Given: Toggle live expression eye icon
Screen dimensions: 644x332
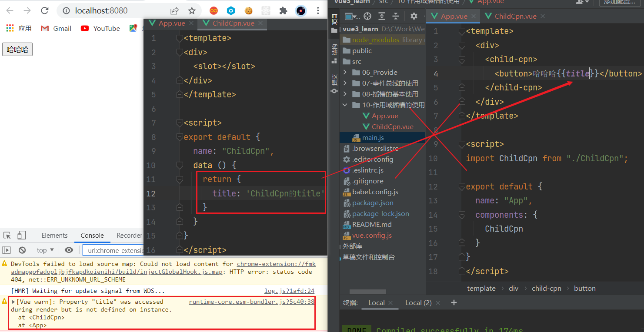Looking at the screenshot, I should tap(69, 250).
